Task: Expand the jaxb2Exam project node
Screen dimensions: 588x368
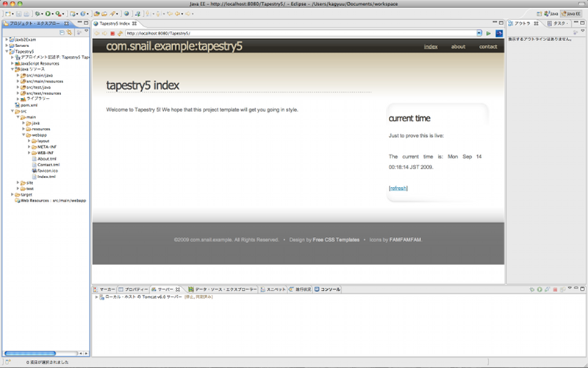Action: coord(7,39)
